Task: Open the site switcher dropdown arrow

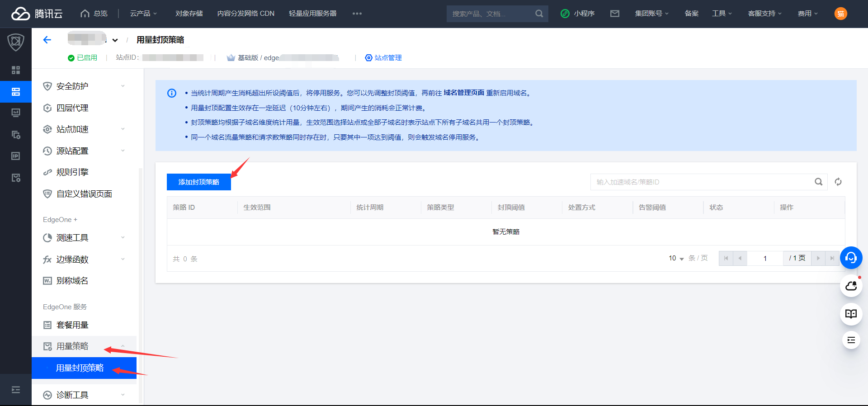Action: click(x=115, y=40)
